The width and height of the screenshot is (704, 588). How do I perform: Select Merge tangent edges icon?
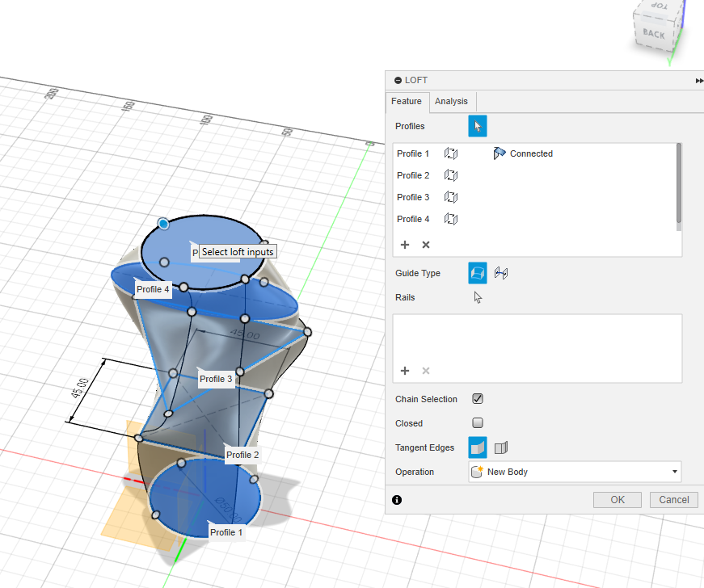(477, 447)
